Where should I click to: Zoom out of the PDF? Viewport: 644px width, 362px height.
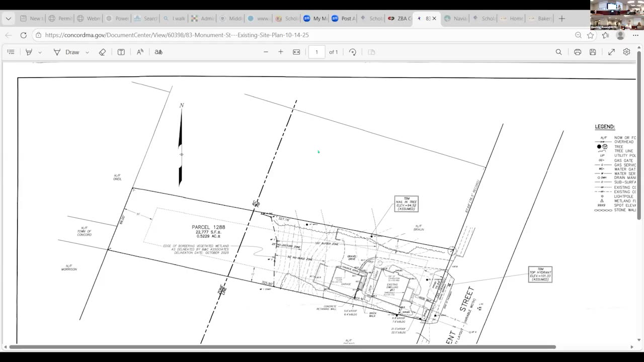click(266, 52)
